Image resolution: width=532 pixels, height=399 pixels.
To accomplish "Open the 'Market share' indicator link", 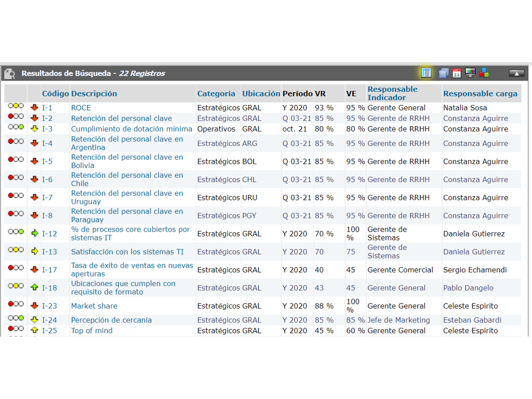I will click(x=94, y=306).
